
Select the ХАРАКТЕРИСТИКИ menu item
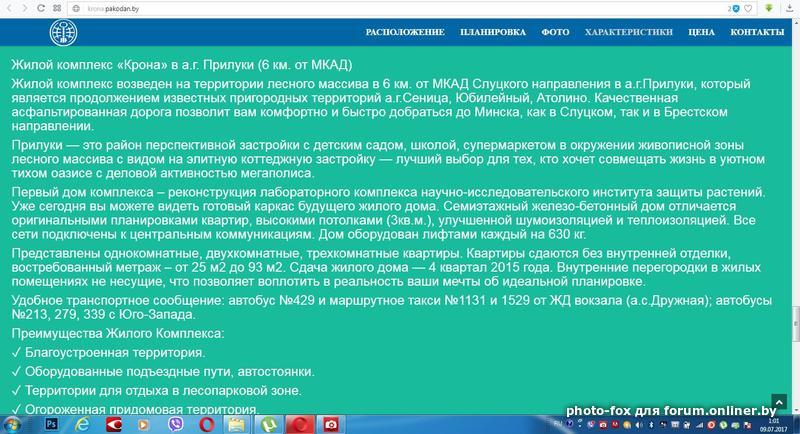[x=629, y=32]
